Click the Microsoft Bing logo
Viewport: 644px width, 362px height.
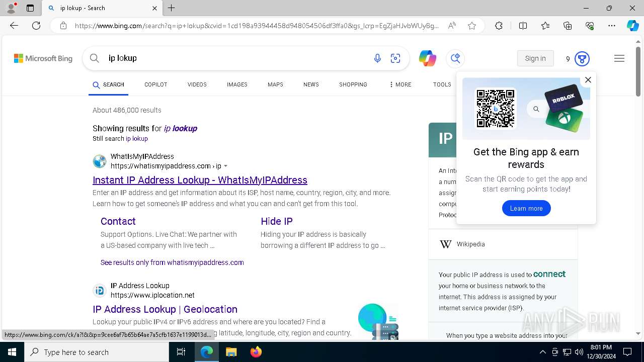(x=43, y=58)
